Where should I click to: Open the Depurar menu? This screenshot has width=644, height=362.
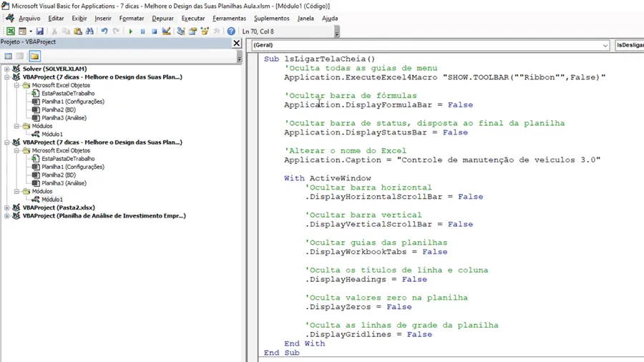click(x=162, y=19)
